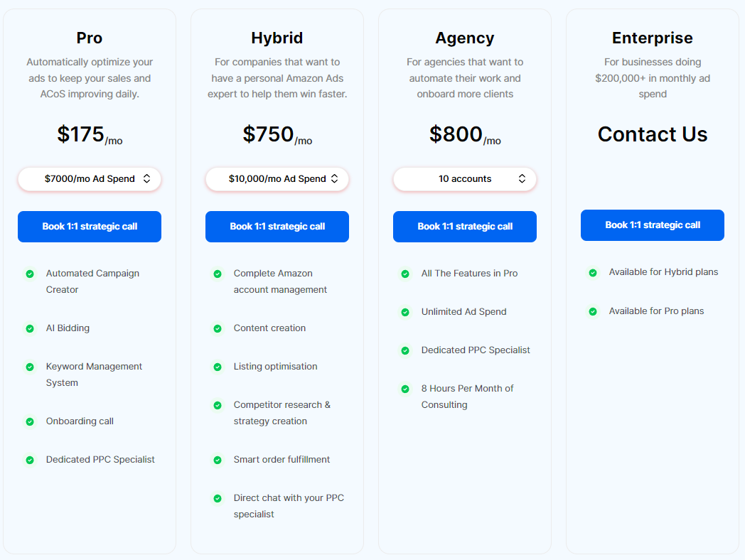
Task: Click the green check beside Unlimited Ad Spend
Action: (x=405, y=312)
